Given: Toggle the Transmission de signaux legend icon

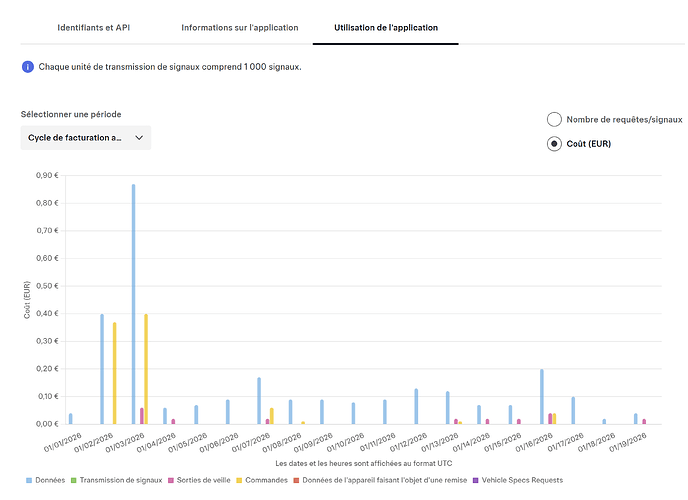Looking at the screenshot, I should coord(74,481).
